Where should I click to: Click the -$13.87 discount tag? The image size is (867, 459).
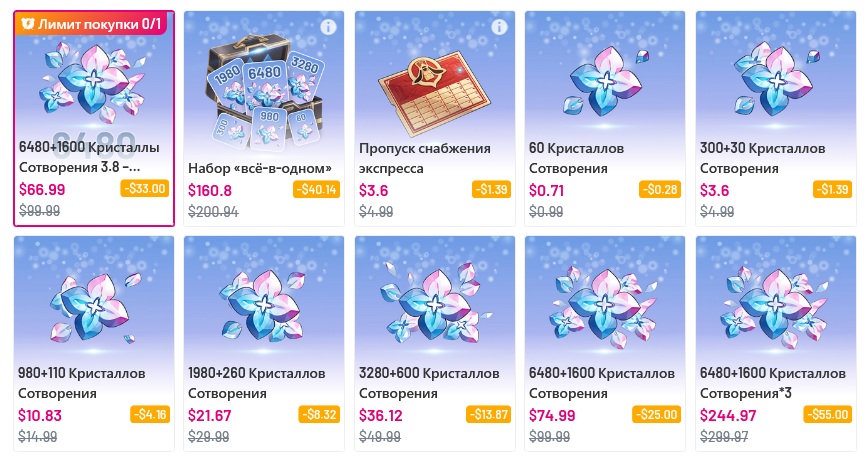489,414
